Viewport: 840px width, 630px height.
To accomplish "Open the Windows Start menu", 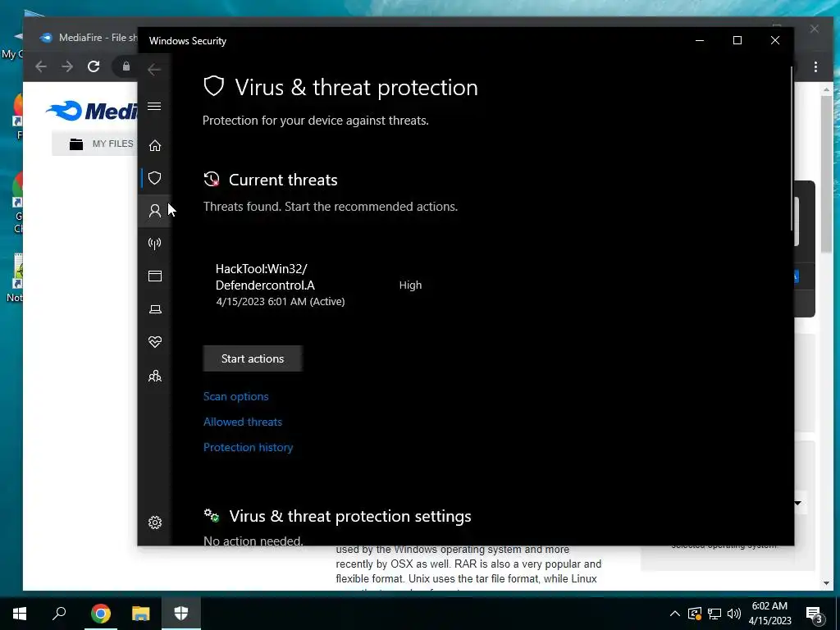I will coord(20,614).
